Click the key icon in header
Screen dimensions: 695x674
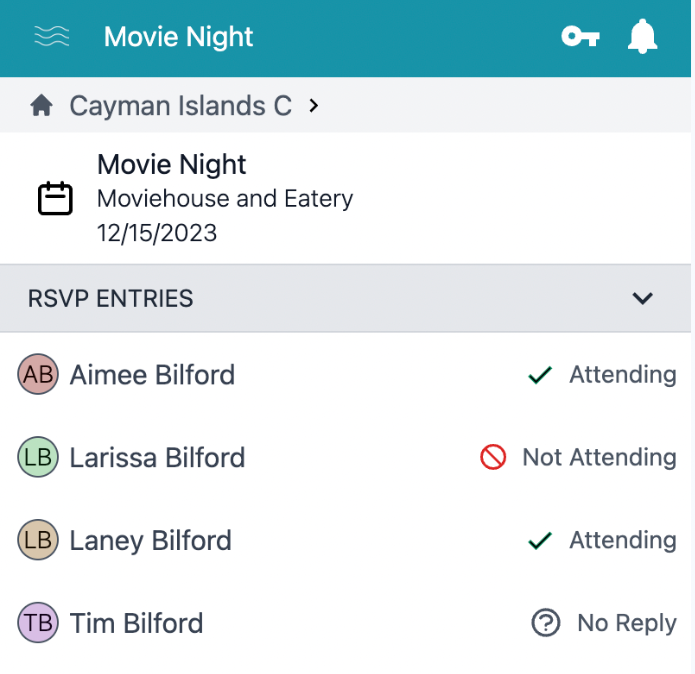pyautogui.click(x=580, y=37)
